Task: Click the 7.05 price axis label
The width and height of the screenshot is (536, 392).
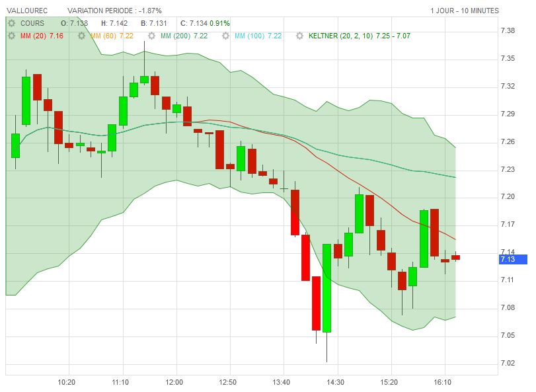Action: pyautogui.click(x=508, y=335)
